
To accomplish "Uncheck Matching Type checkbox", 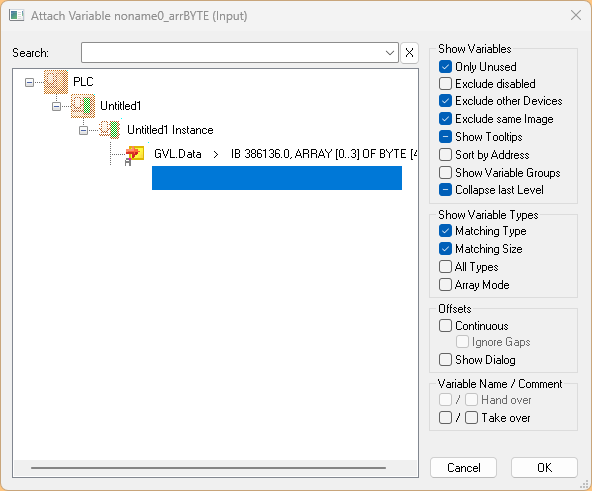I will pyautogui.click(x=446, y=231).
